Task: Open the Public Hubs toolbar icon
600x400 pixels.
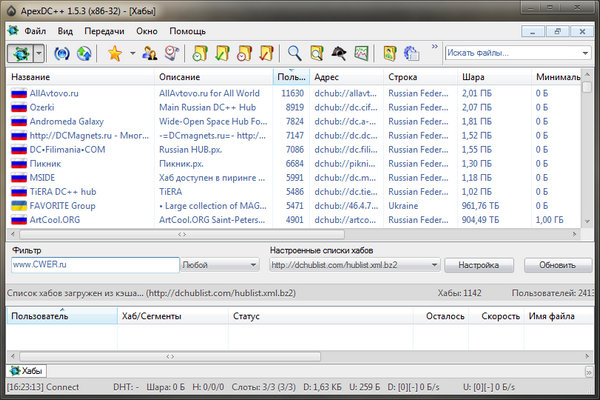Action: click(19, 53)
